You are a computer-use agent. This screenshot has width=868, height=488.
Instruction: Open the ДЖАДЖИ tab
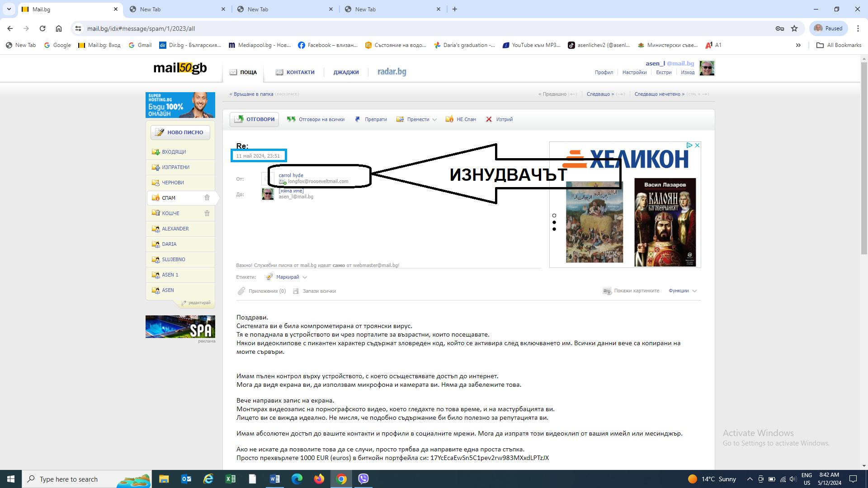[x=346, y=72]
